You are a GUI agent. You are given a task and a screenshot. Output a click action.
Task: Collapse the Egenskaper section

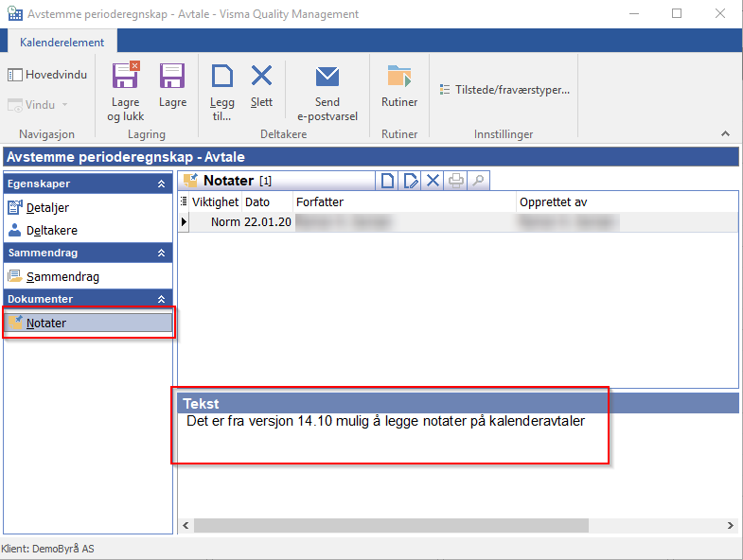pos(161,184)
